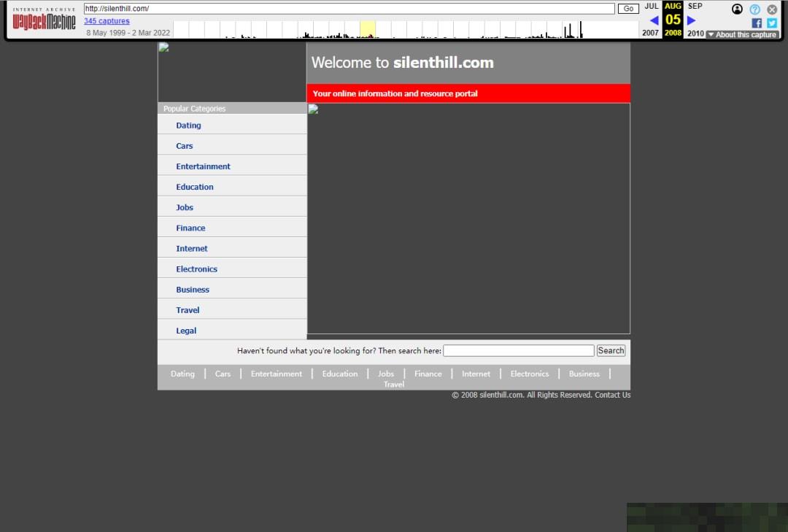This screenshot has height=532, width=788.
Task: Click the AUG 05 capture date
Action: (673, 20)
